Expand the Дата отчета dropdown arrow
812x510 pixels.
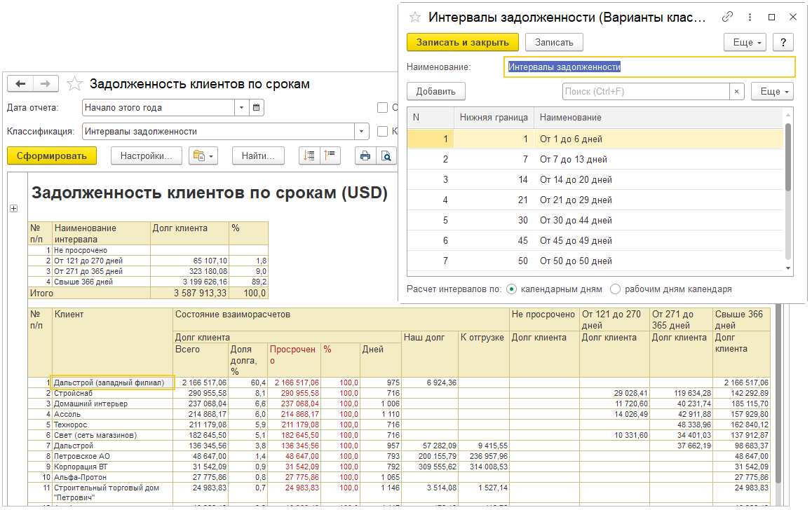242,108
